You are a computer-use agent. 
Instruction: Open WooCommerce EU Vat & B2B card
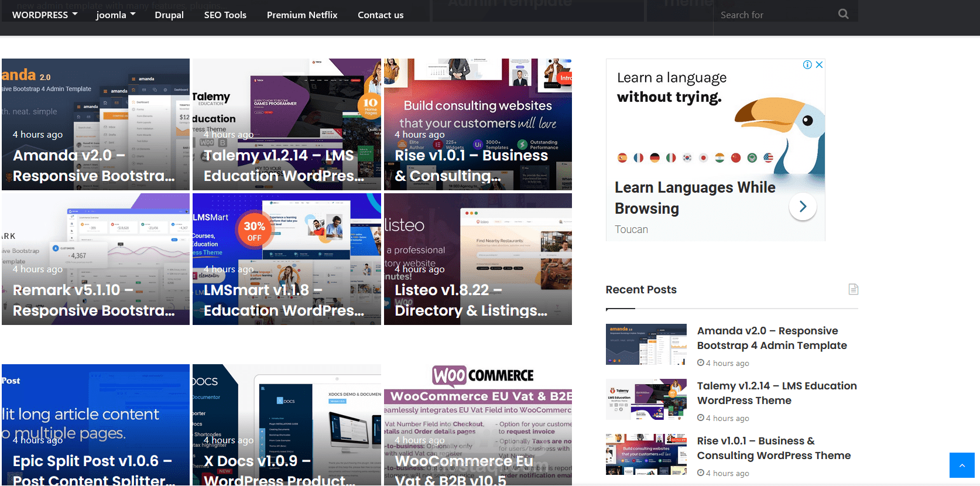[478, 425]
